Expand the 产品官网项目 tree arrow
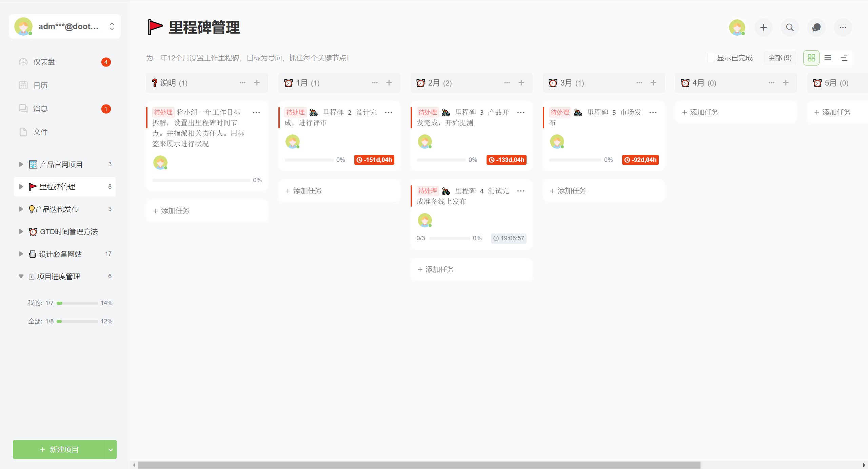 point(21,165)
